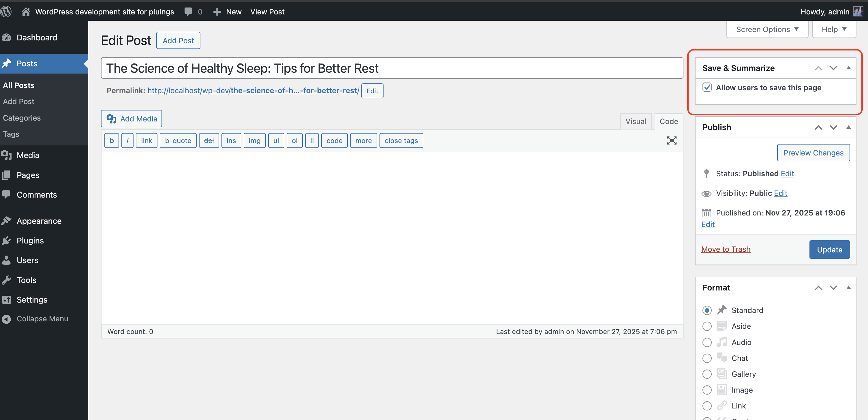Enter distraction-free fullscreen mode
The width and height of the screenshot is (868, 420).
click(x=672, y=140)
